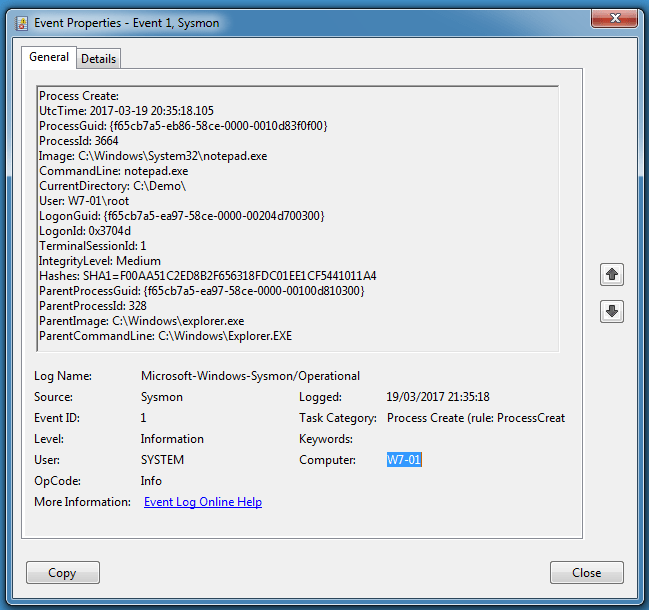
Task: Click the highlighted W7-01 computer field
Action: point(405,460)
